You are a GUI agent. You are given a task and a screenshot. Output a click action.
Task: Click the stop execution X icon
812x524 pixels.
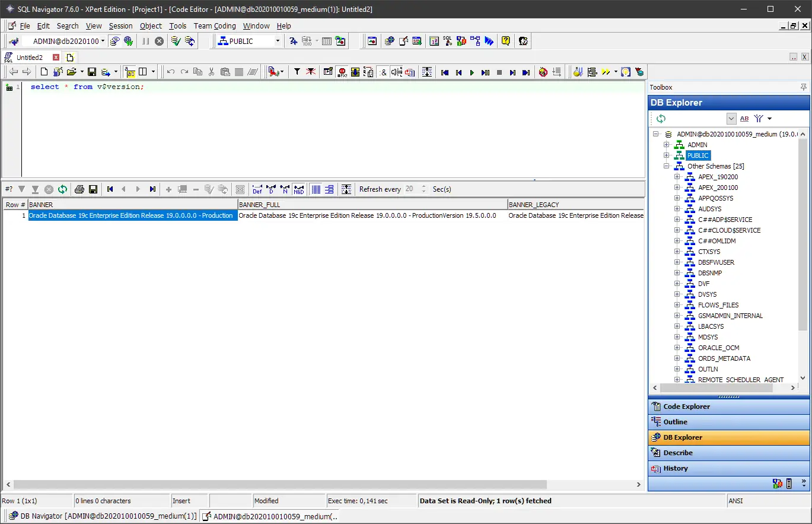coord(160,41)
